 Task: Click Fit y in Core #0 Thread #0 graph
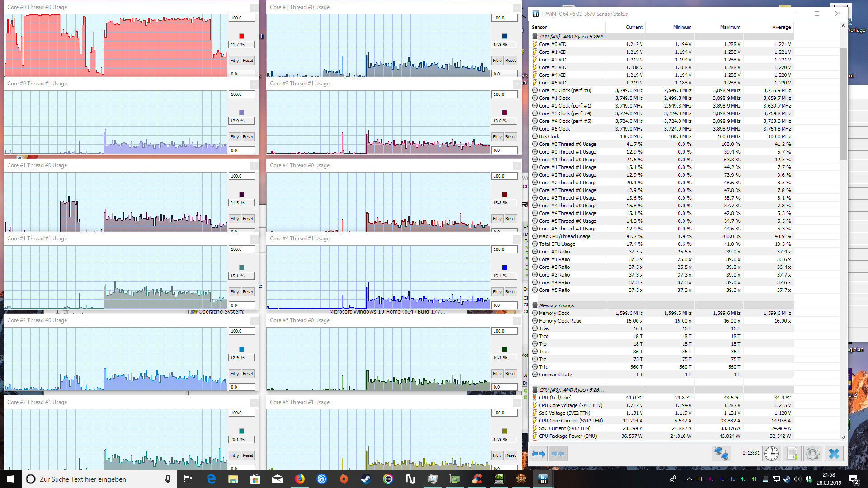click(x=235, y=61)
